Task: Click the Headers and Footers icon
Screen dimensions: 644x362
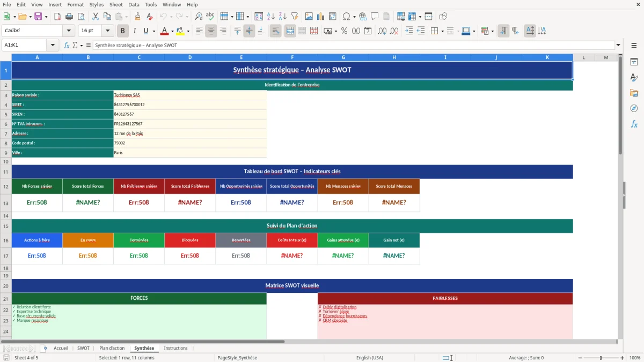Action: [386, 17]
